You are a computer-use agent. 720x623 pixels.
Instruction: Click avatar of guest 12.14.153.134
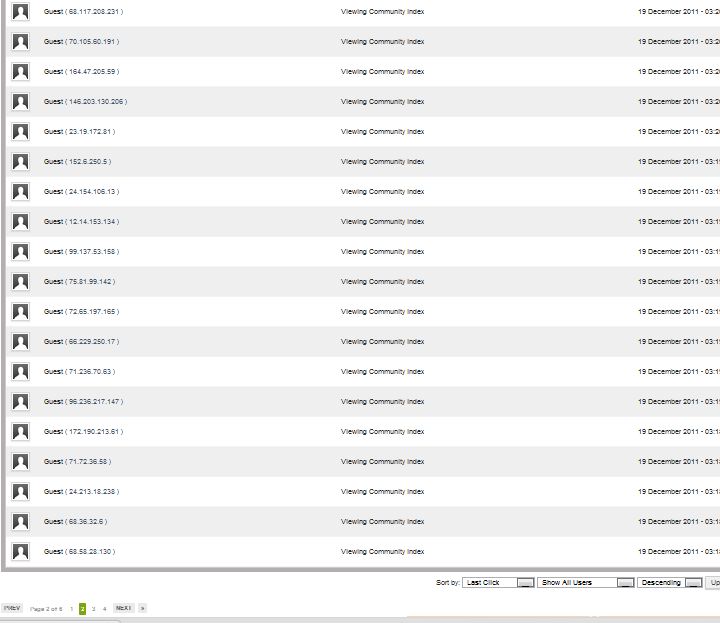tap(20, 222)
